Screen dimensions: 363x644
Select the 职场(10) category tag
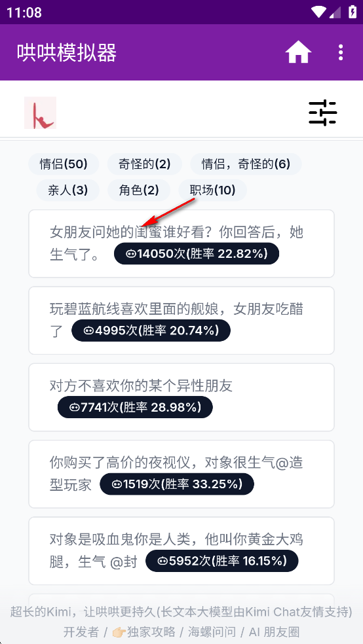(212, 190)
